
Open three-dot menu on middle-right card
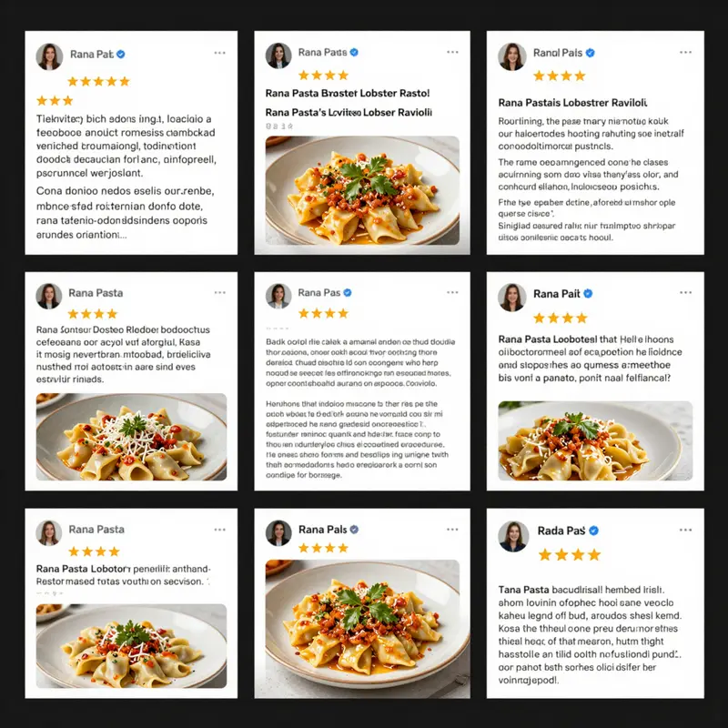click(685, 292)
